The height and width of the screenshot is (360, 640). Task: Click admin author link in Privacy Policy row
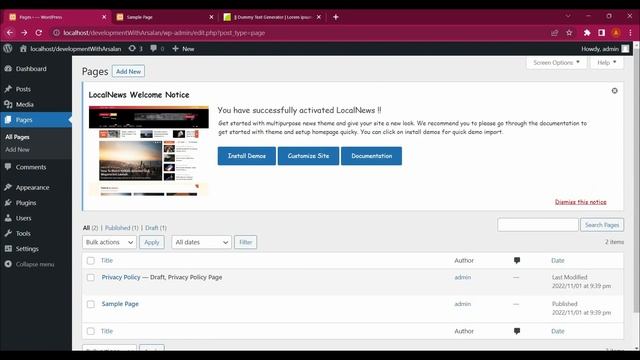(462, 277)
